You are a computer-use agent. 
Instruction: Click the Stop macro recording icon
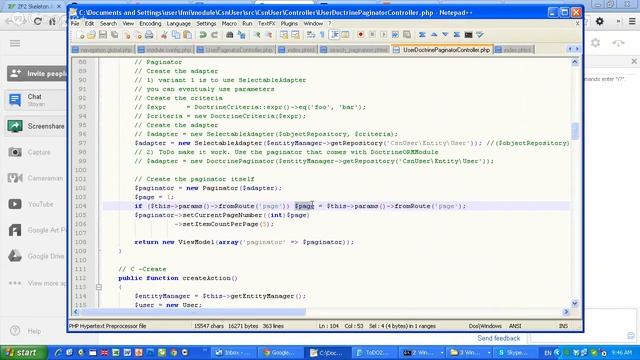372,35
